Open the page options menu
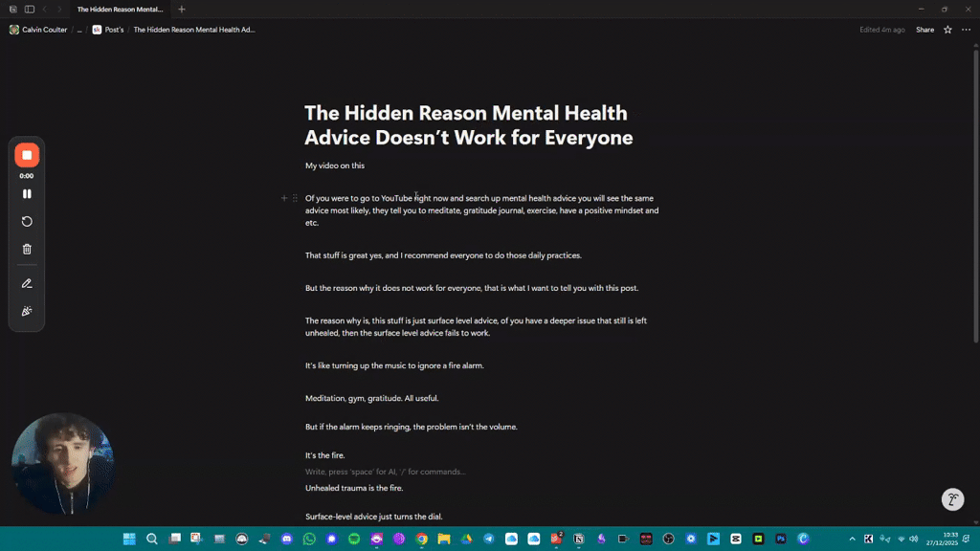 pos(967,30)
